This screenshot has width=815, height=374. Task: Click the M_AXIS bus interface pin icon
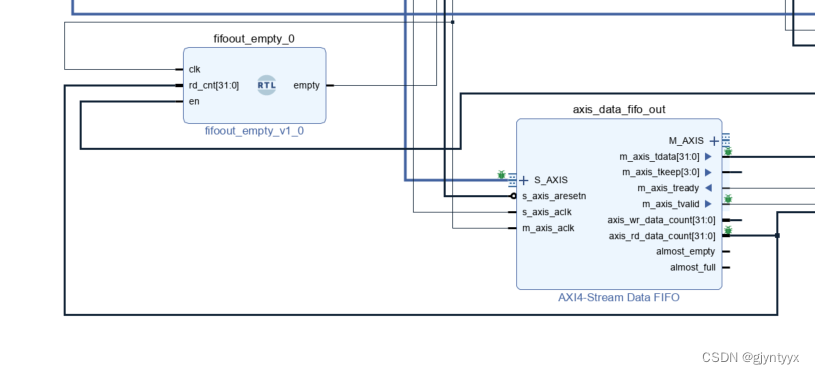click(726, 139)
